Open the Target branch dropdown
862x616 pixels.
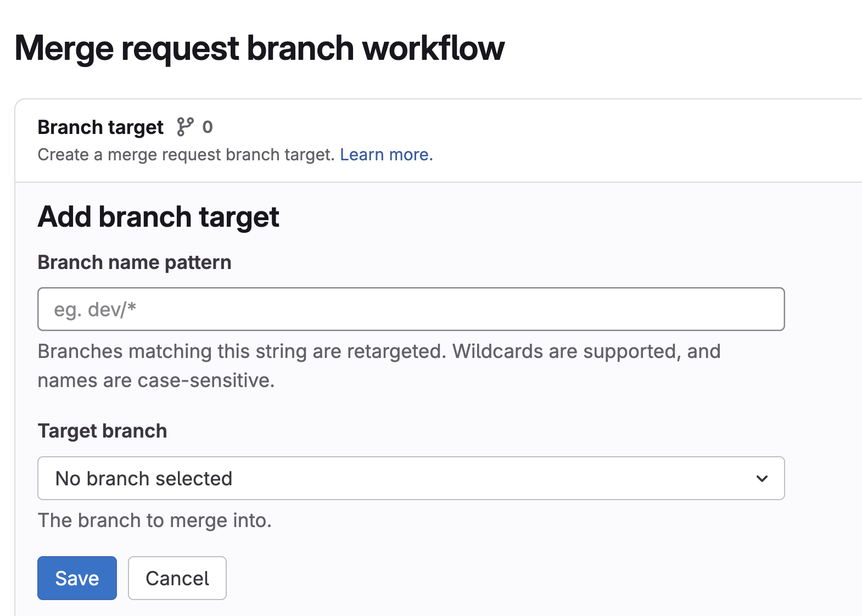click(411, 478)
